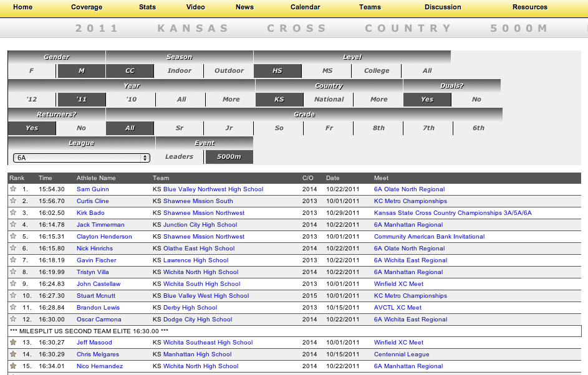This screenshot has height=375, width=588.
Task: Expand More under Year
Action: point(231,100)
